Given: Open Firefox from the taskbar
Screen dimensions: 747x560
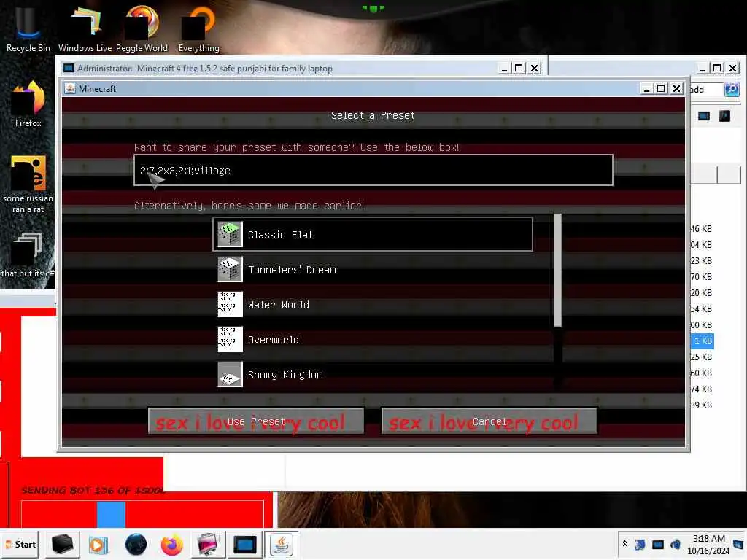Looking at the screenshot, I should (172, 544).
